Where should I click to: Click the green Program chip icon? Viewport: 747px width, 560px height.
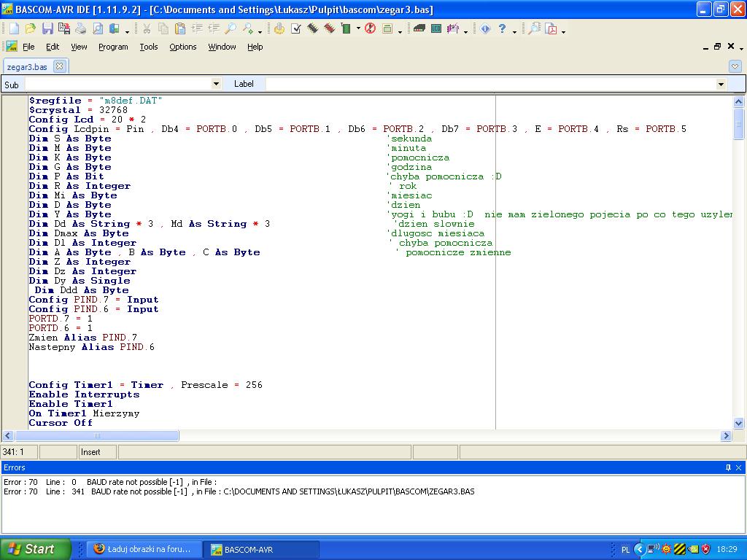pyautogui.click(x=346, y=28)
